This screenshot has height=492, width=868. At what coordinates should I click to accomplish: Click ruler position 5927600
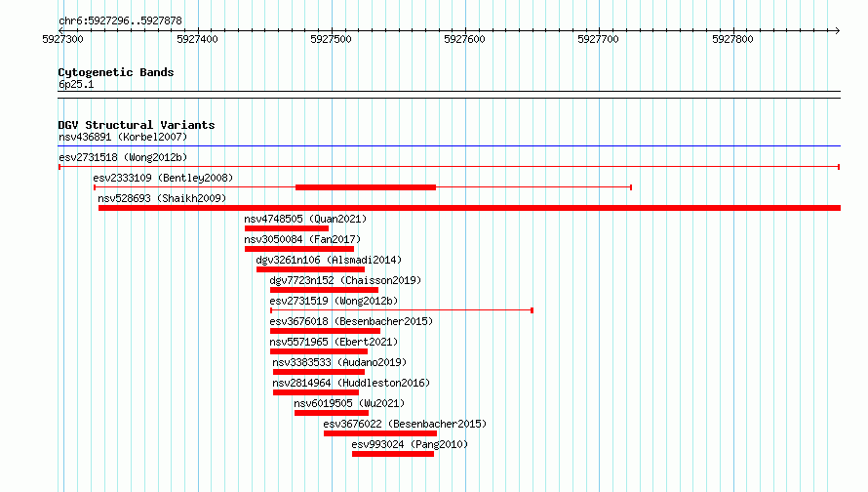click(464, 39)
